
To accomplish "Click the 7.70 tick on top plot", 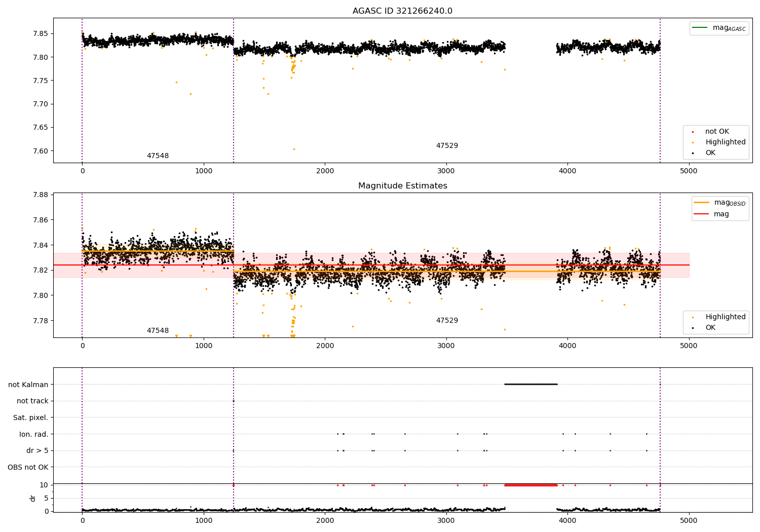I will [x=40, y=104].
